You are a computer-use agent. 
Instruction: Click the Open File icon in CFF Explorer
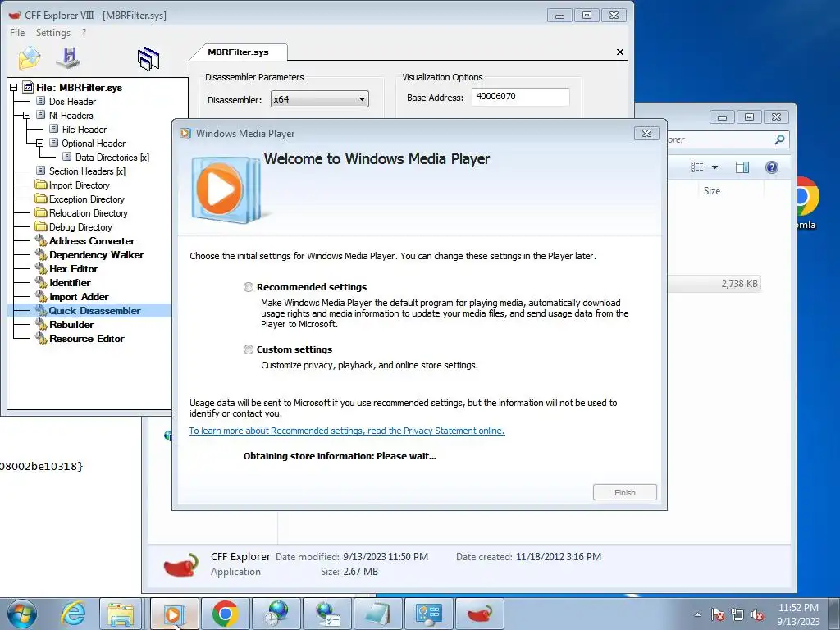click(x=30, y=58)
